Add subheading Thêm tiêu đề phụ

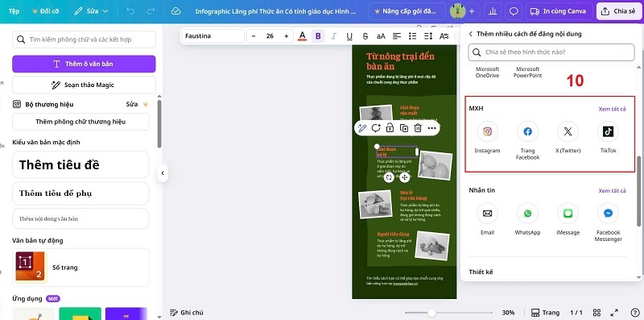click(x=80, y=193)
